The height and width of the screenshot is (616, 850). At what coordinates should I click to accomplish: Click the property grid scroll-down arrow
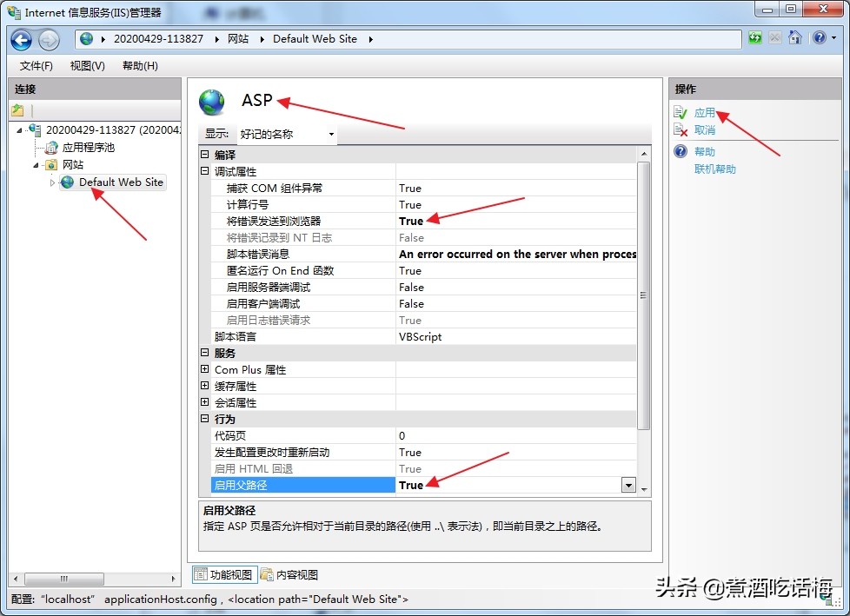643,489
